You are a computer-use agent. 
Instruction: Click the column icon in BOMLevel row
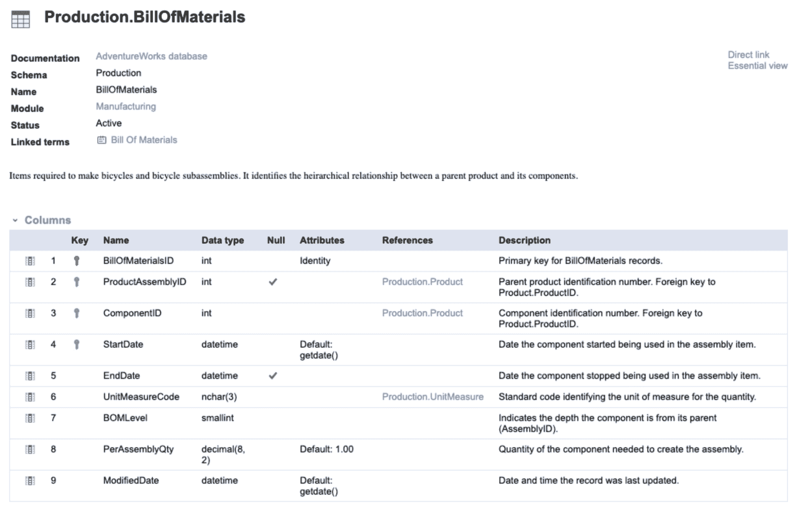point(30,418)
